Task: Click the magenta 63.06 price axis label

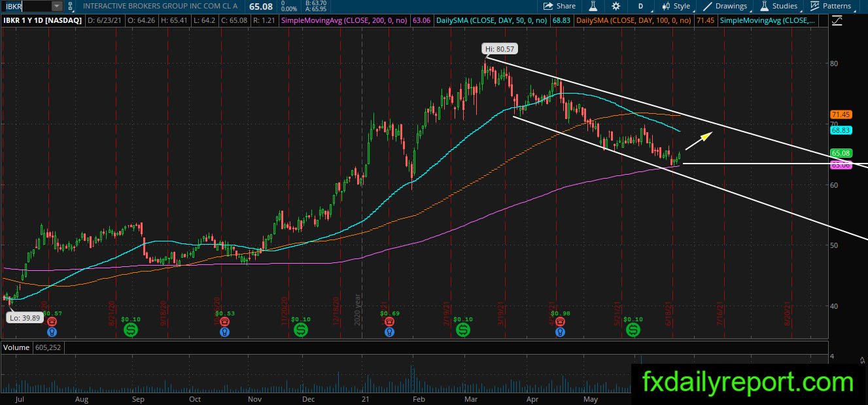Action: [840, 166]
